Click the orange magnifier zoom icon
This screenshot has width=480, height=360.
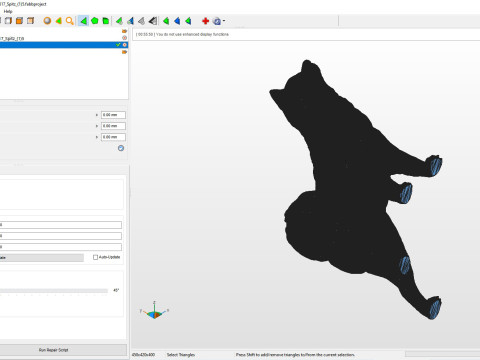click(x=69, y=21)
